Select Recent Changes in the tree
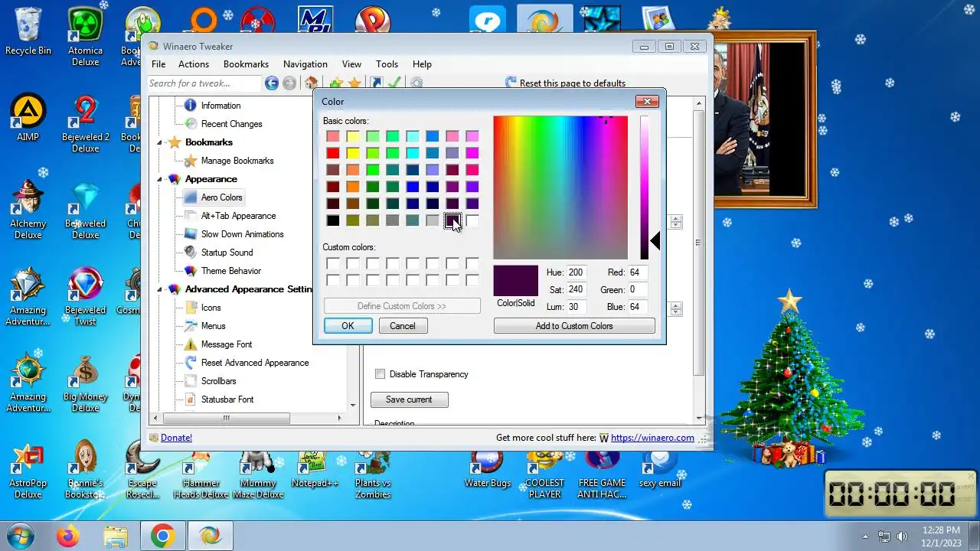This screenshot has width=980, height=551. click(231, 124)
